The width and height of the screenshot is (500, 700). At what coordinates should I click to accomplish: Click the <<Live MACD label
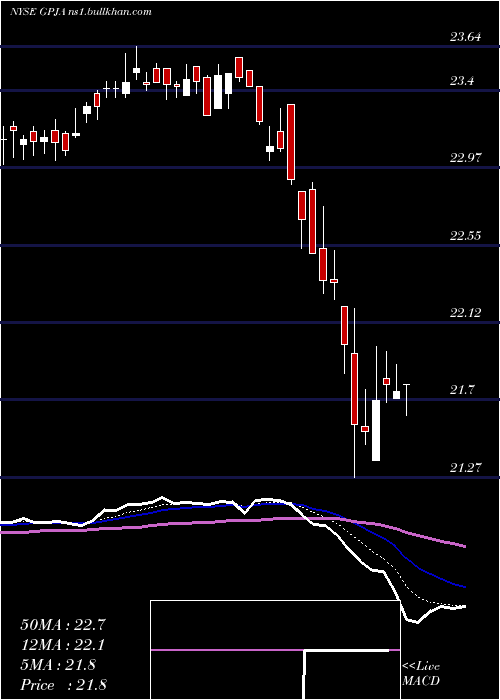pyautogui.click(x=421, y=674)
